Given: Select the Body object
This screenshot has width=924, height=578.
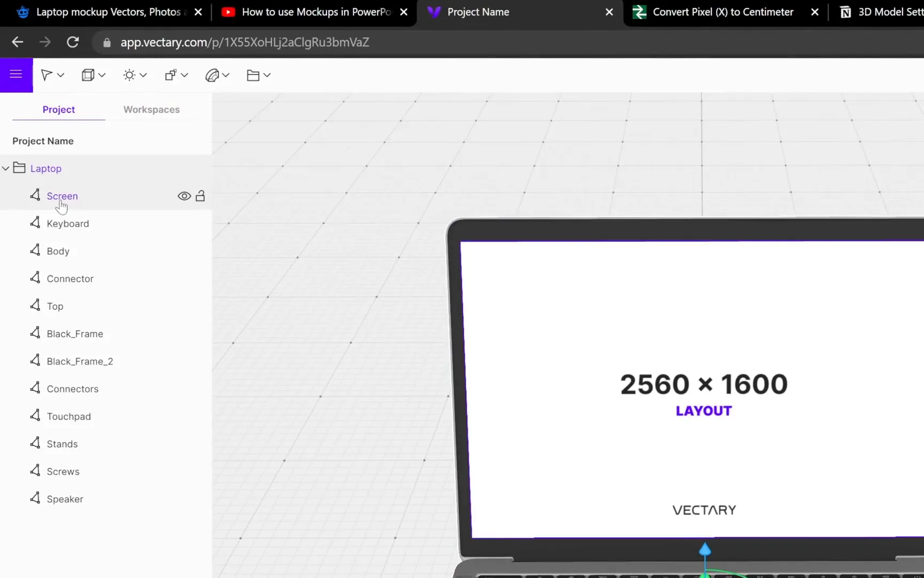Looking at the screenshot, I should [x=58, y=251].
